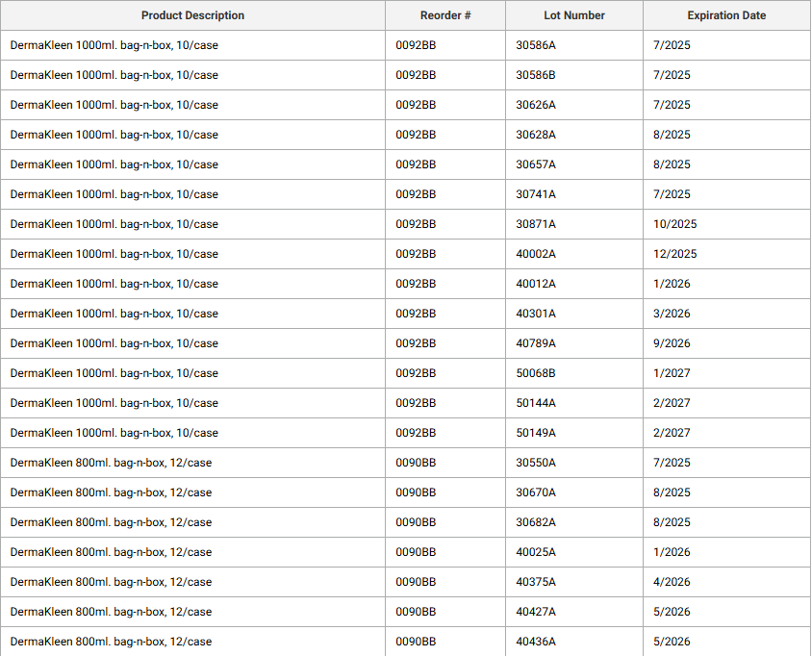
Task: Select lot number 30550A
Action: tap(536, 463)
